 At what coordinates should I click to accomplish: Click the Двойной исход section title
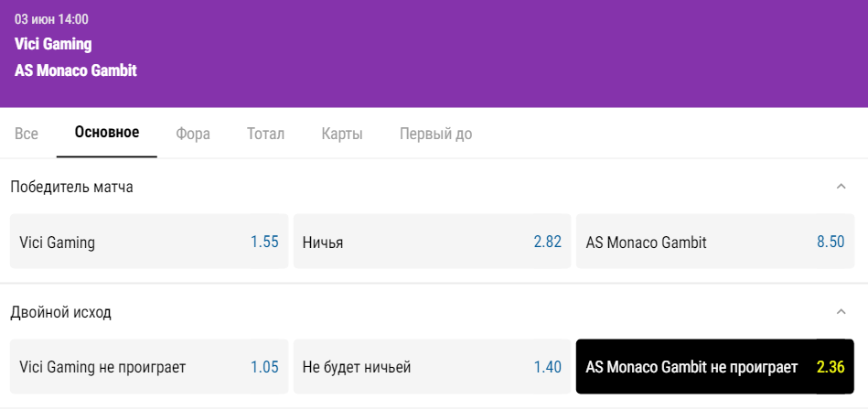click(x=61, y=312)
